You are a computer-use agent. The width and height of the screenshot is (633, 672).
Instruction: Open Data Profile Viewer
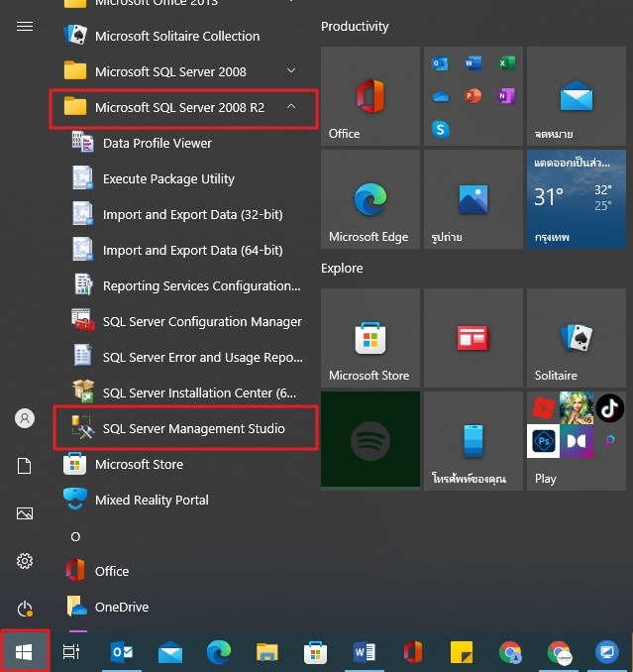click(x=185, y=143)
